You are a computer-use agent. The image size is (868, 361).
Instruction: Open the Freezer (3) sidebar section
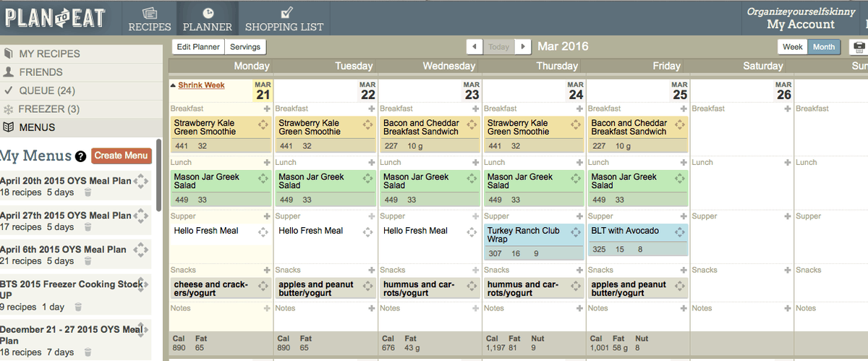pos(81,109)
